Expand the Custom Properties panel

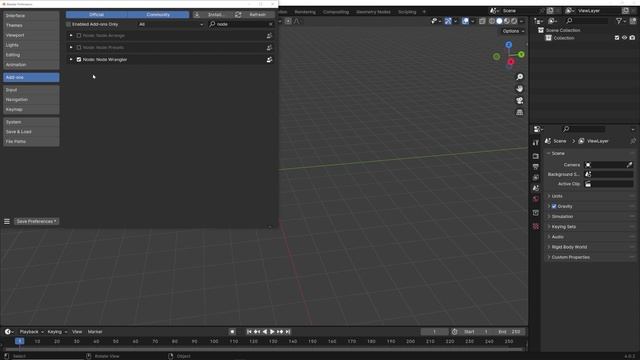click(x=570, y=258)
